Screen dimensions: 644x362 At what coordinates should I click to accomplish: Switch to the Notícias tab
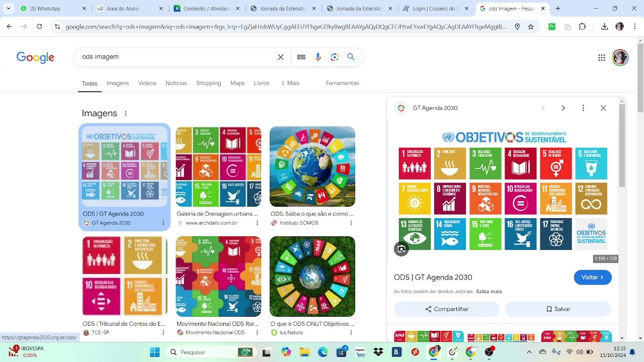click(x=176, y=83)
